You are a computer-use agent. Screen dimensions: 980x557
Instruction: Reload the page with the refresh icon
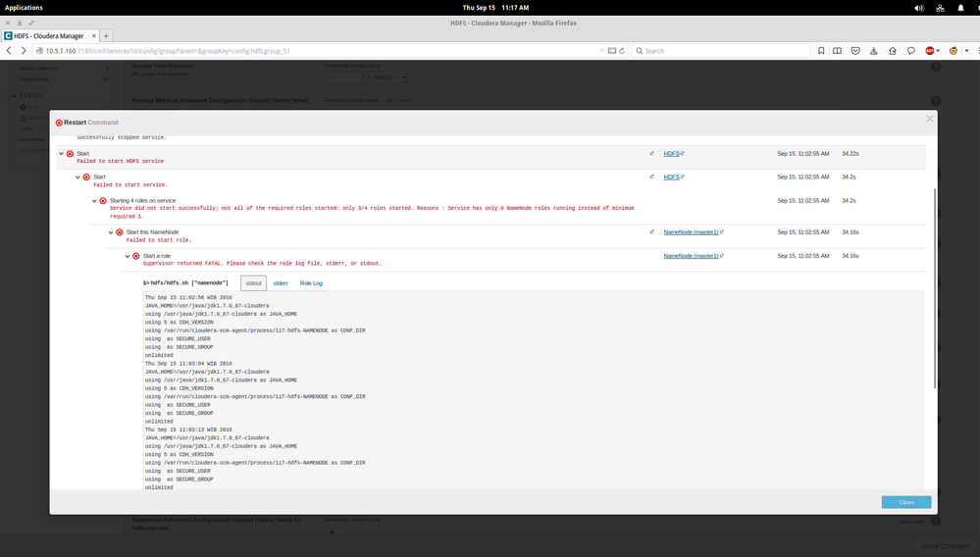tap(622, 51)
